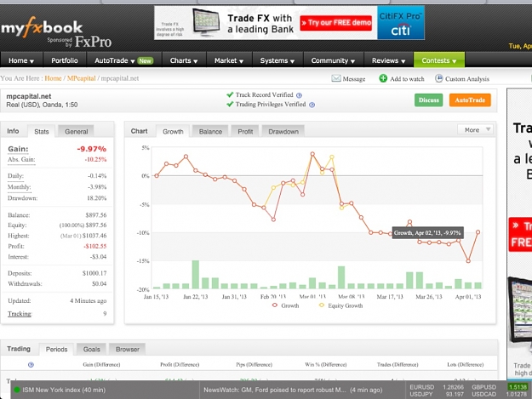
Task: Click the tallest green bar near Jan 22
Action: [x=196, y=274]
